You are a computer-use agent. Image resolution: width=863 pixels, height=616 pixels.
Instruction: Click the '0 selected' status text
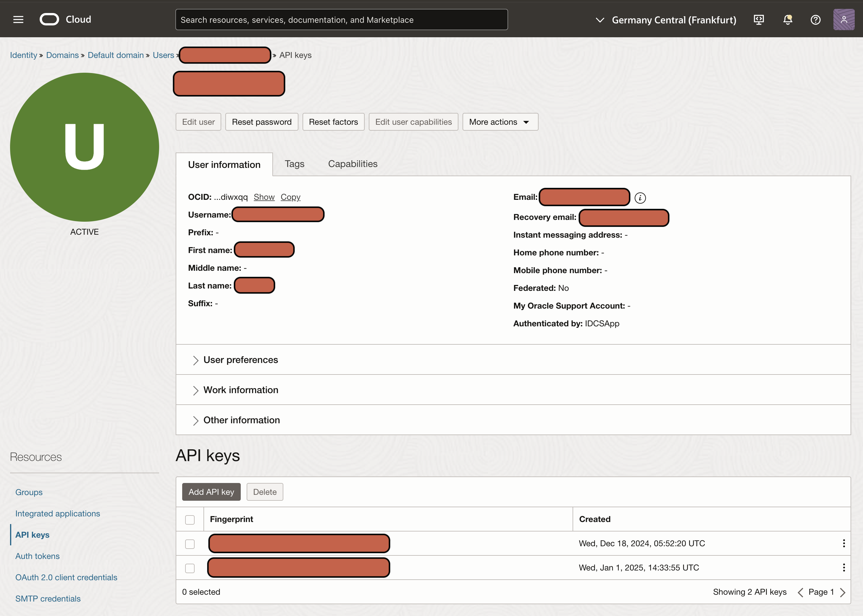[x=201, y=592]
